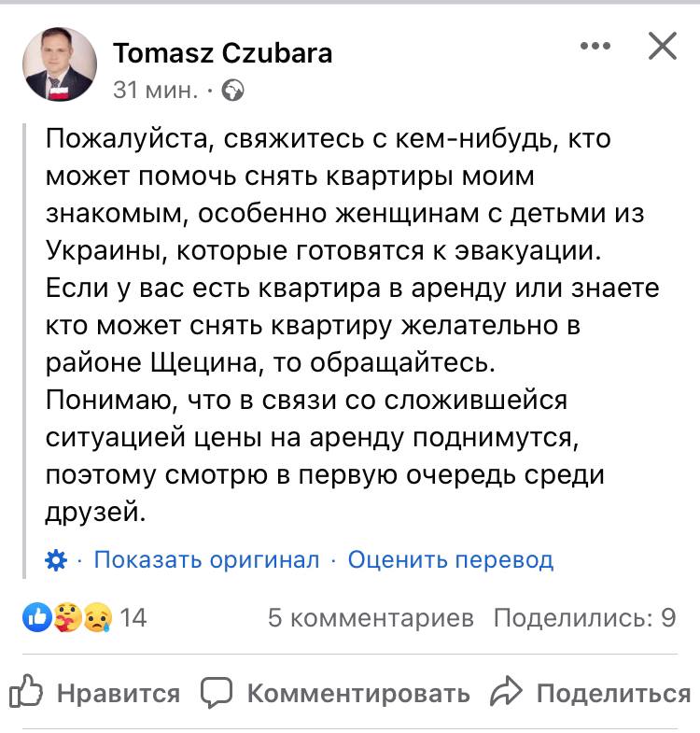Open the '5 комментариев' comments list
700x733 pixels.
(x=371, y=617)
